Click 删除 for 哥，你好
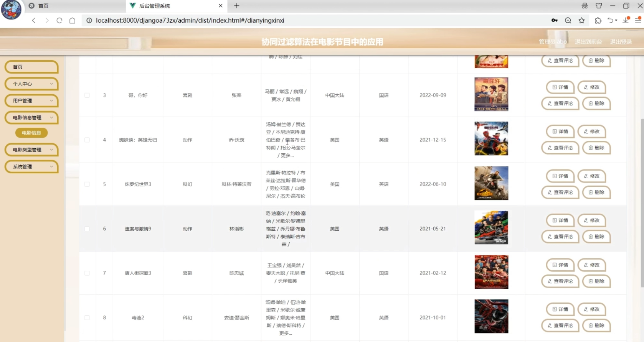The width and height of the screenshot is (644, 342). (596, 103)
